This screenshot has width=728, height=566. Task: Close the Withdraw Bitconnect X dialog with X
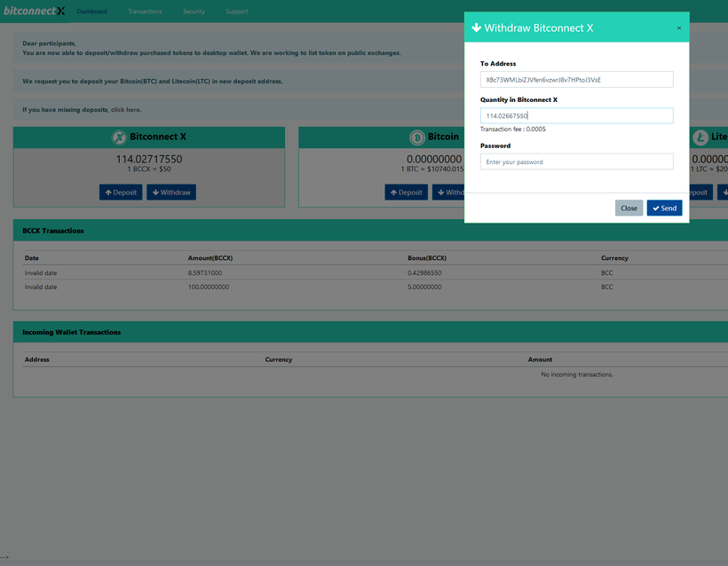(x=679, y=28)
